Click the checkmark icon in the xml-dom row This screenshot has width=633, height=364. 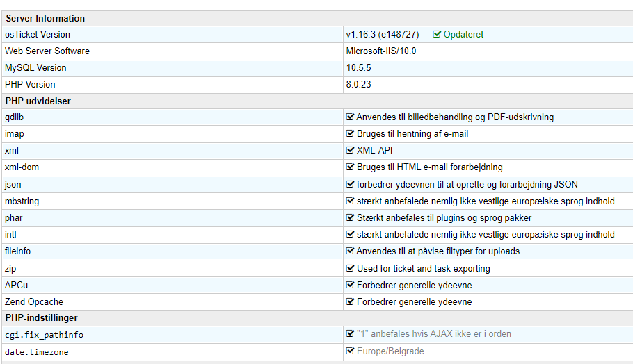pos(351,167)
